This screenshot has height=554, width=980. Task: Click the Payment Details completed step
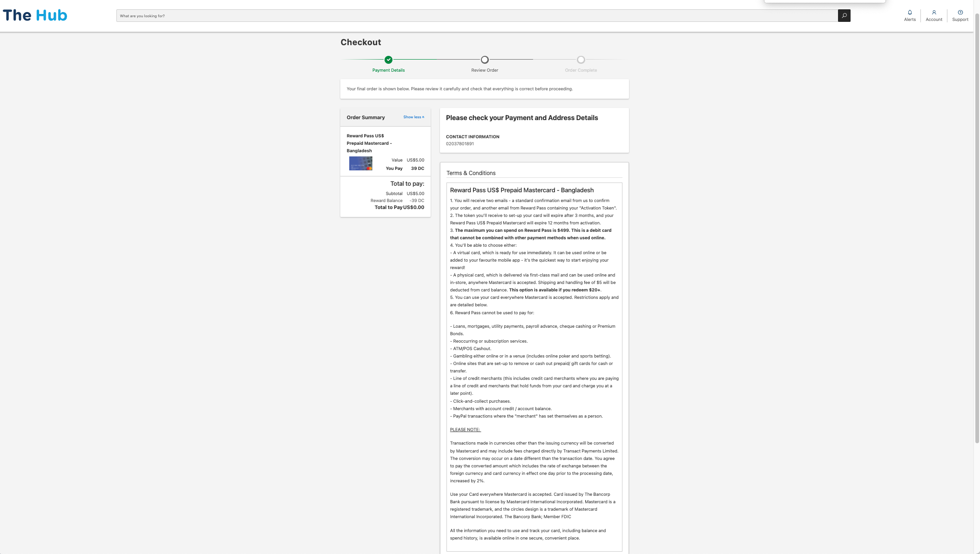point(388,64)
